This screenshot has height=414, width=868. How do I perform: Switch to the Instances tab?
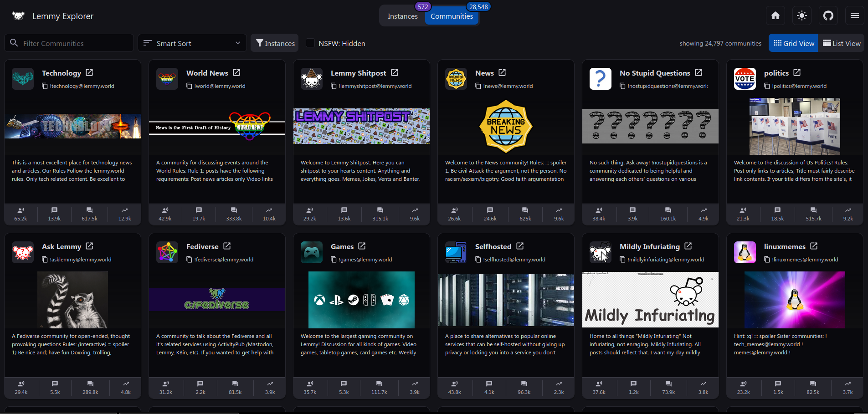click(x=403, y=16)
